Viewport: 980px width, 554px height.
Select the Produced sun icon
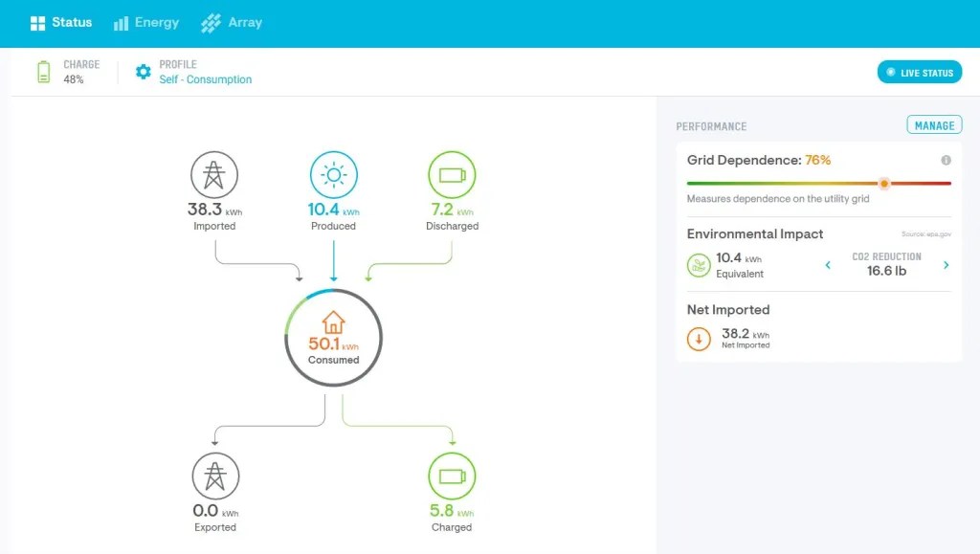pos(334,175)
